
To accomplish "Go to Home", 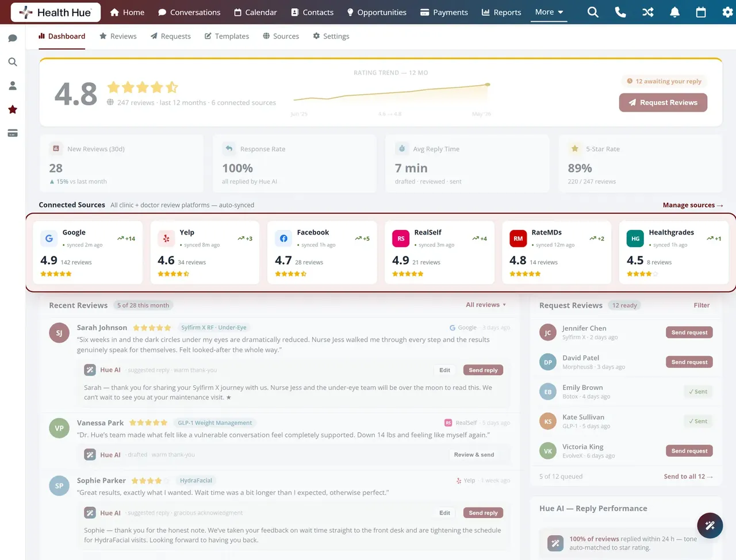I will [x=127, y=12].
